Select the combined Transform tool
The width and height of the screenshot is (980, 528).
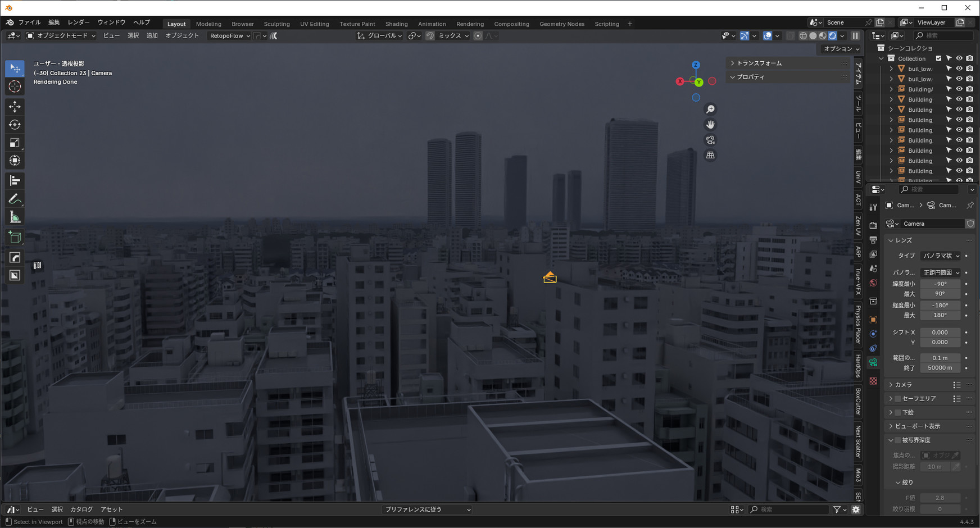click(x=15, y=161)
